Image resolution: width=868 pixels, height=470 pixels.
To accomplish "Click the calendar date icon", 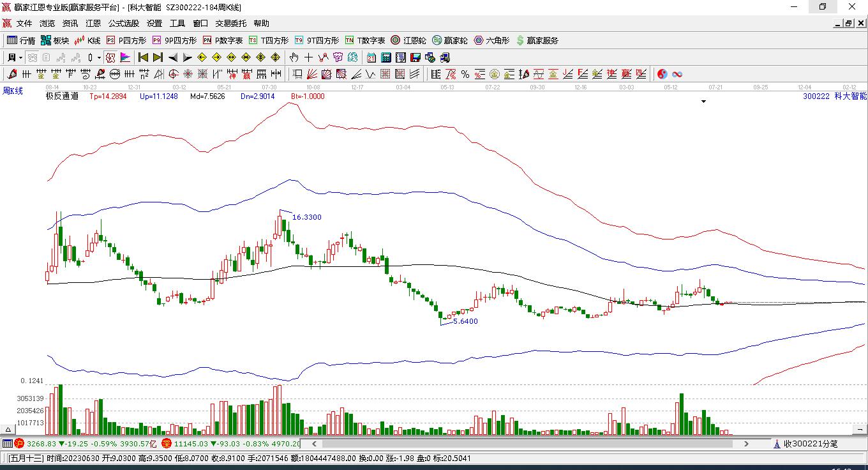I will pyautogui.click(x=371, y=57).
